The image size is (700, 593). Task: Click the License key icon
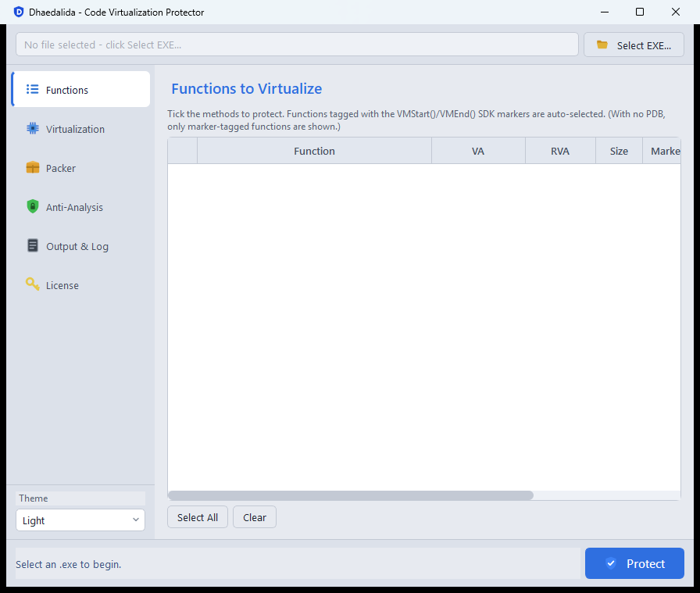click(33, 284)
